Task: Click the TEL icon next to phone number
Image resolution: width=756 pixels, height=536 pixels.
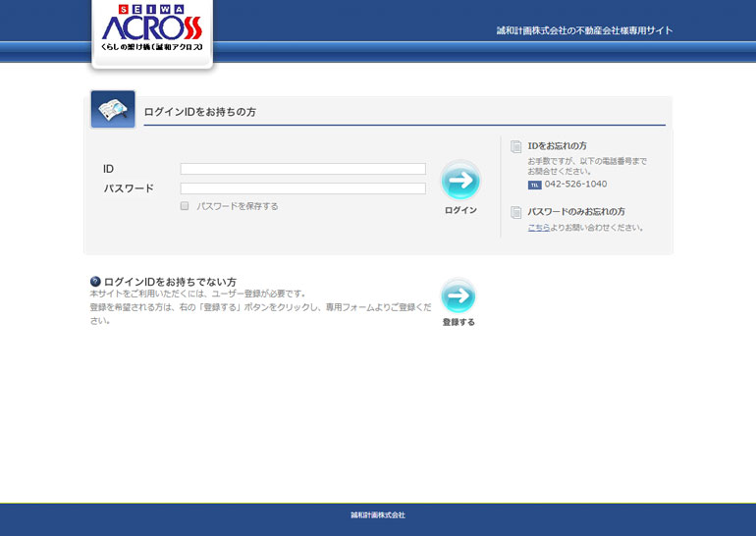Action: click(535, 185)
